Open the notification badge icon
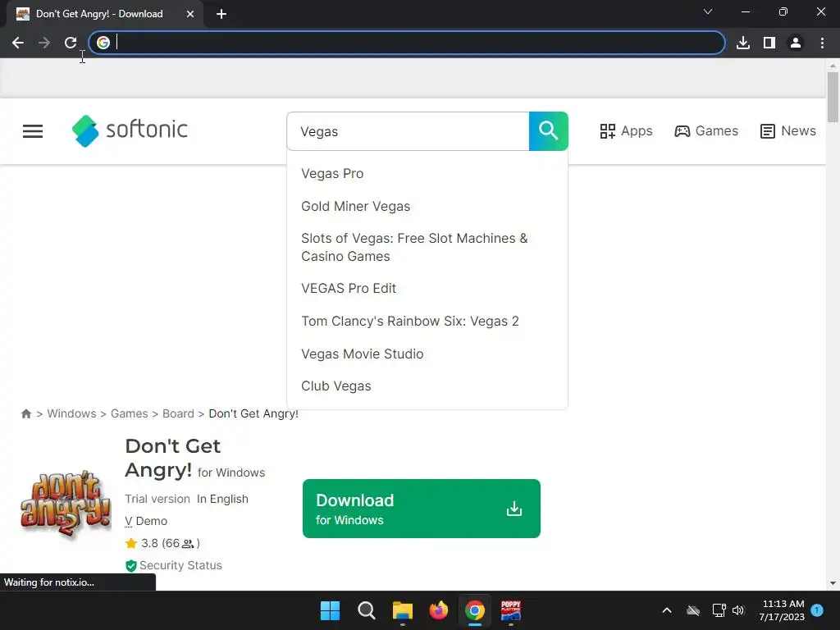The image size is (840, 630). [x=817, y=610]
